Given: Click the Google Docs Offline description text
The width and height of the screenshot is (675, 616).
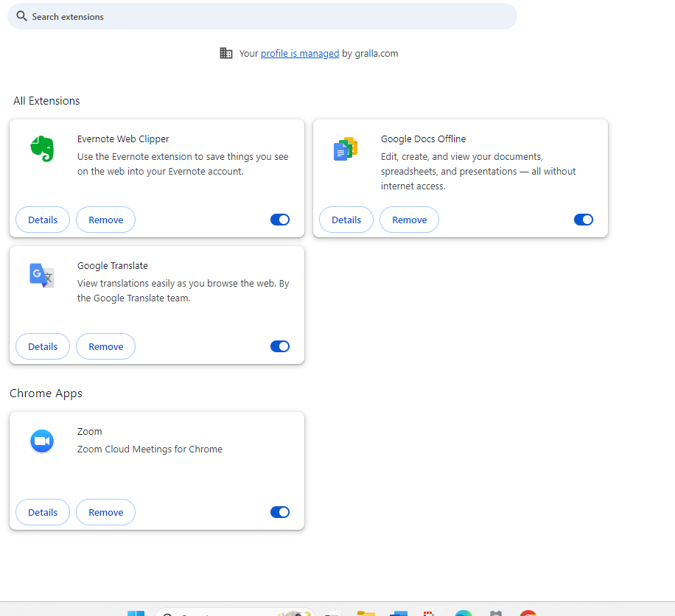Looking at the screenshot, I should coord(478,172).
